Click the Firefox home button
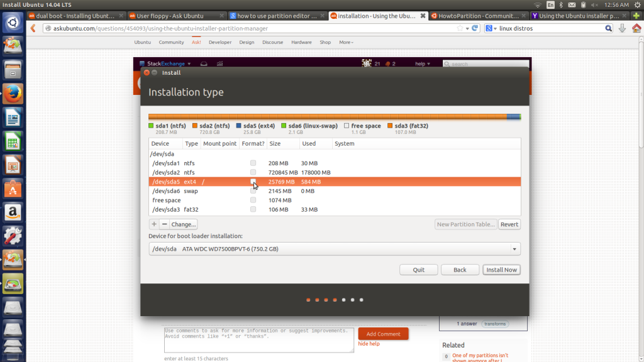This screenshot has height=362, width=644. pyautogui.click(x=635, y=28)
